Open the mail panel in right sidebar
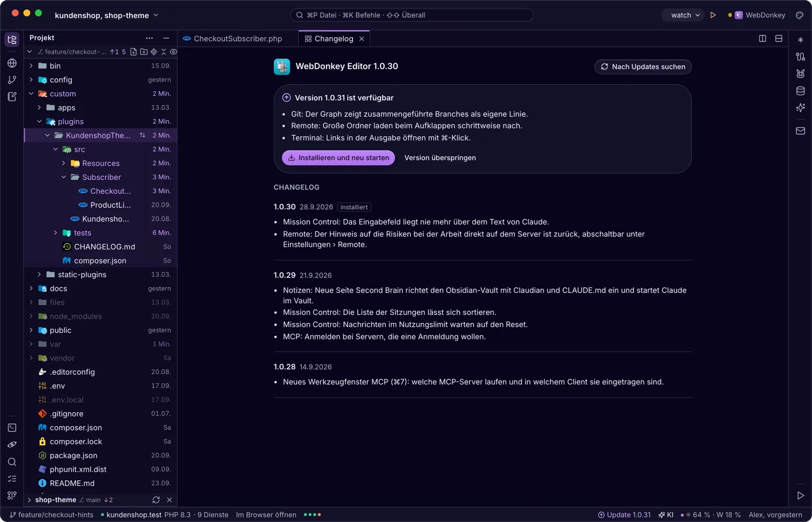This screenshot has height=522, width=812. [800, 131]
